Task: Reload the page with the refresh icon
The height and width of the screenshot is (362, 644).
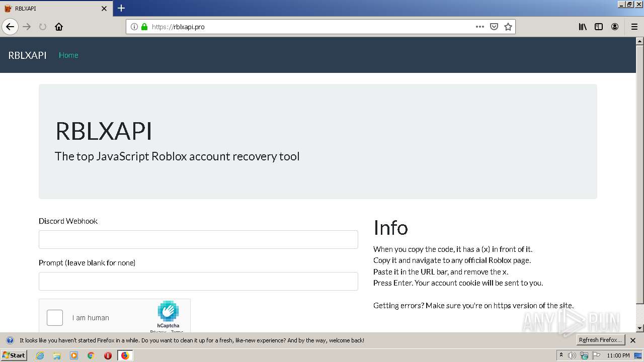Action: (43, 27)
